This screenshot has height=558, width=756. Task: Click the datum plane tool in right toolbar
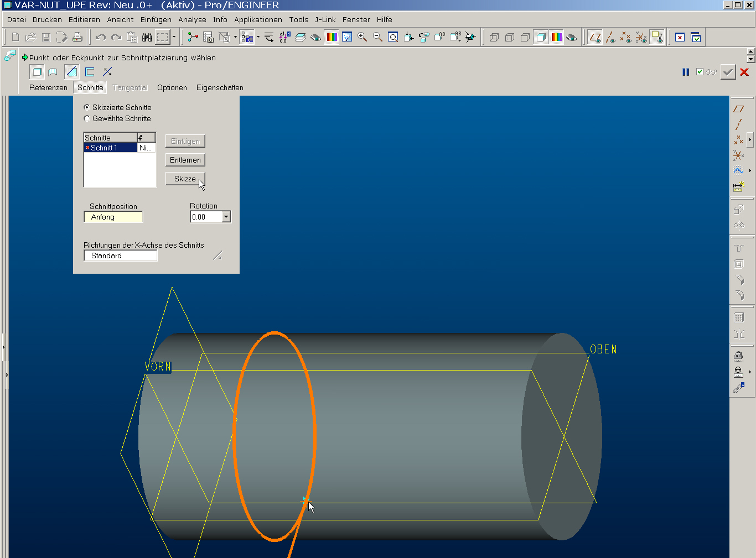pyautogui.click(x=738, y=109)
